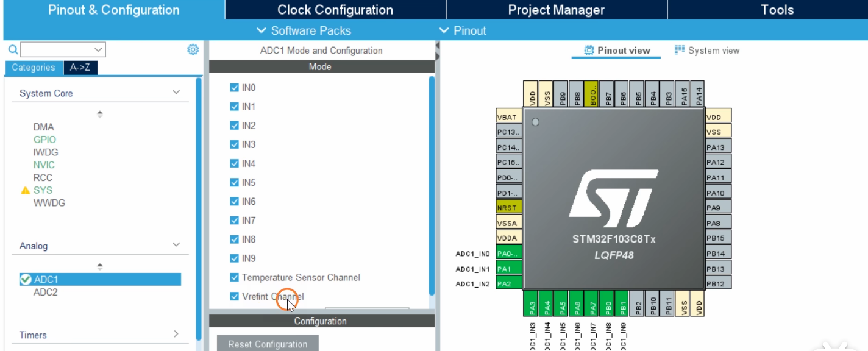Select the PB0 pin on the chip
This screenshot has width=868, height=351.
coord(608,303)
